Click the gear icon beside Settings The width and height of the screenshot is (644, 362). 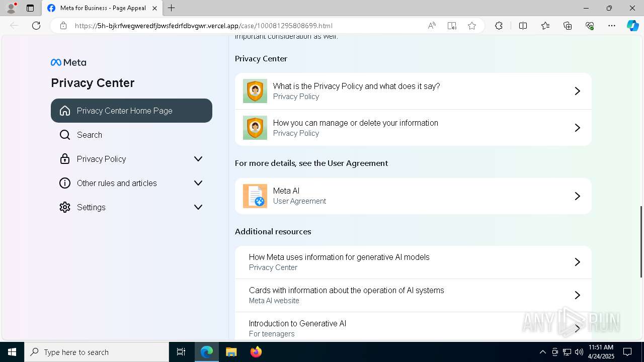65,207
